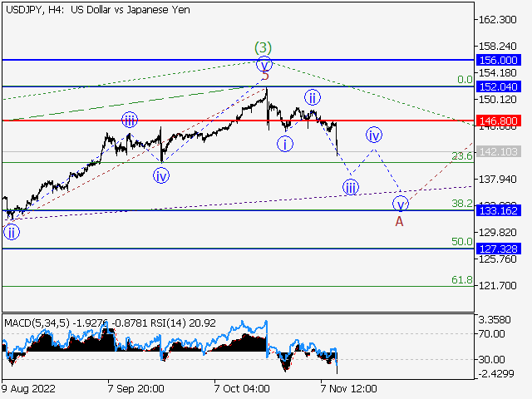Click the 70.00 RSI level label

[491, 334]
